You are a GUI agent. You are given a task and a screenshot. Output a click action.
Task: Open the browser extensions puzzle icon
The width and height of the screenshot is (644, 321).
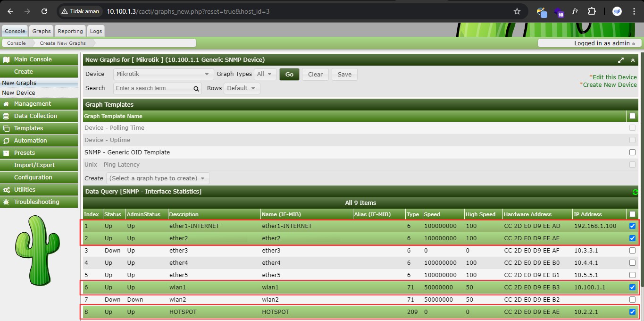592,11
